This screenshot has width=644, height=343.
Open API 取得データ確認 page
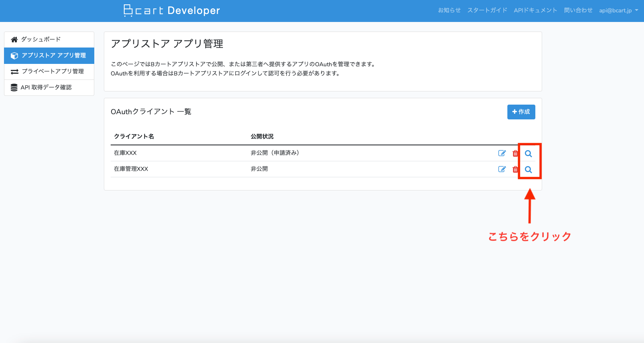(x=46, y=87)
